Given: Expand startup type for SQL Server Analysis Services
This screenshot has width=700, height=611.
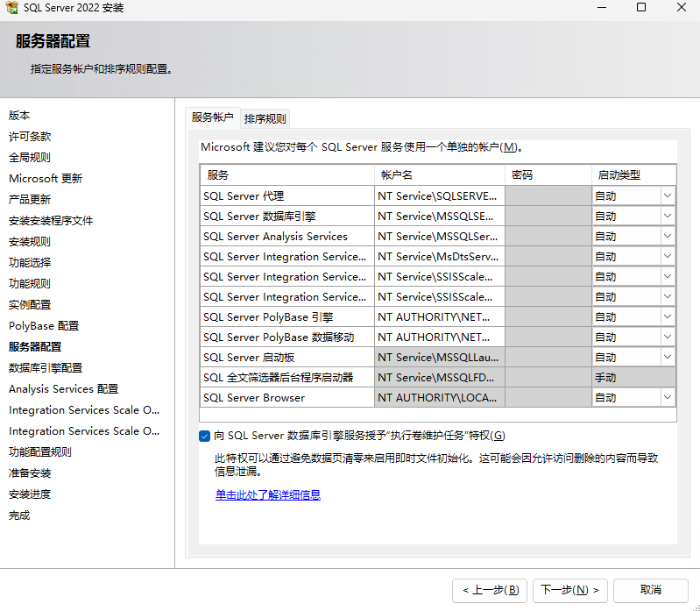Looking at the screenshot, I should tap(668, 236).
